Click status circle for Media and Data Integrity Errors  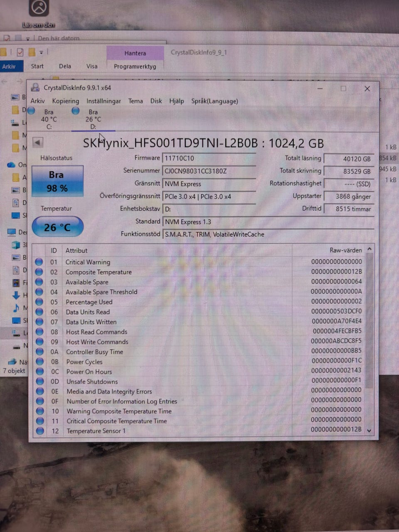click(40, 391)
